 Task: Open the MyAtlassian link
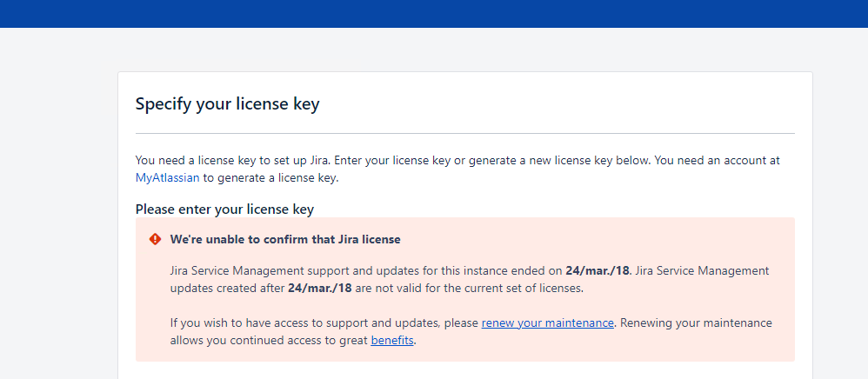[x=167, y=178]
